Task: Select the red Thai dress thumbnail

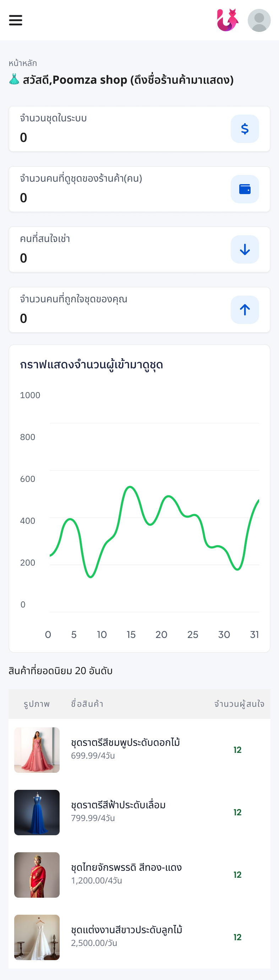Action: click(x=37, y=875)
